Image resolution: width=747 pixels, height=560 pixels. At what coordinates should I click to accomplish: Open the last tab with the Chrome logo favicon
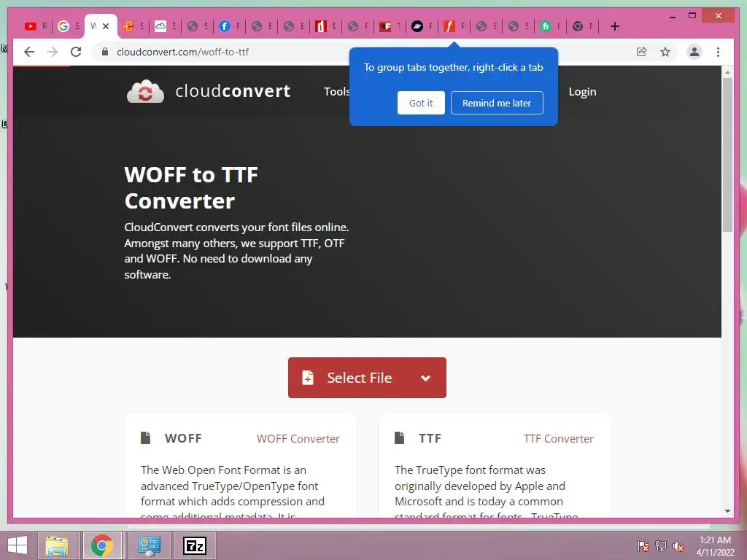[582, 26]
